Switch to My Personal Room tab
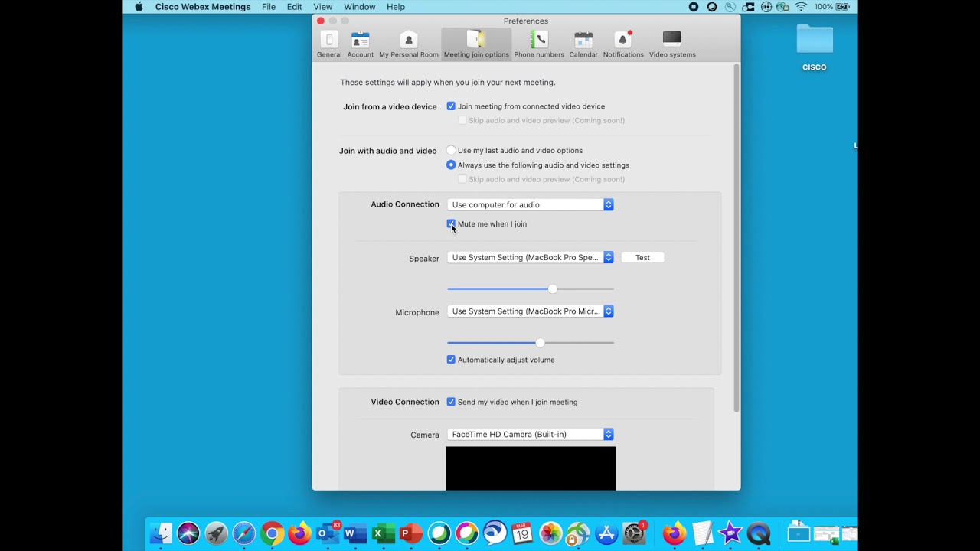This screenshot has width=980, height=551. coord(409,44)
